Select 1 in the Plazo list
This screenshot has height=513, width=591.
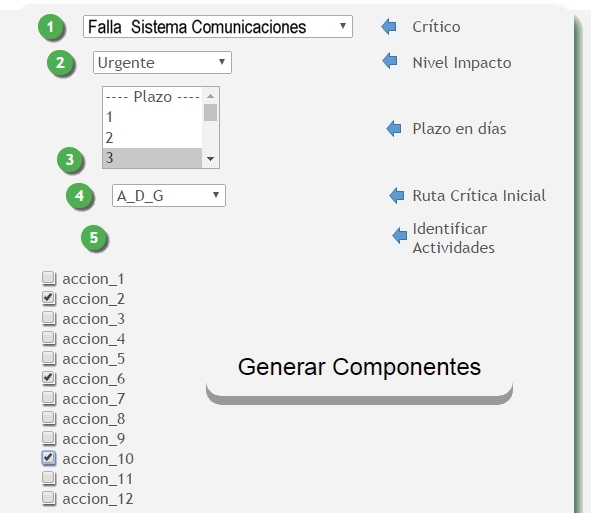(x=152, y=117)
